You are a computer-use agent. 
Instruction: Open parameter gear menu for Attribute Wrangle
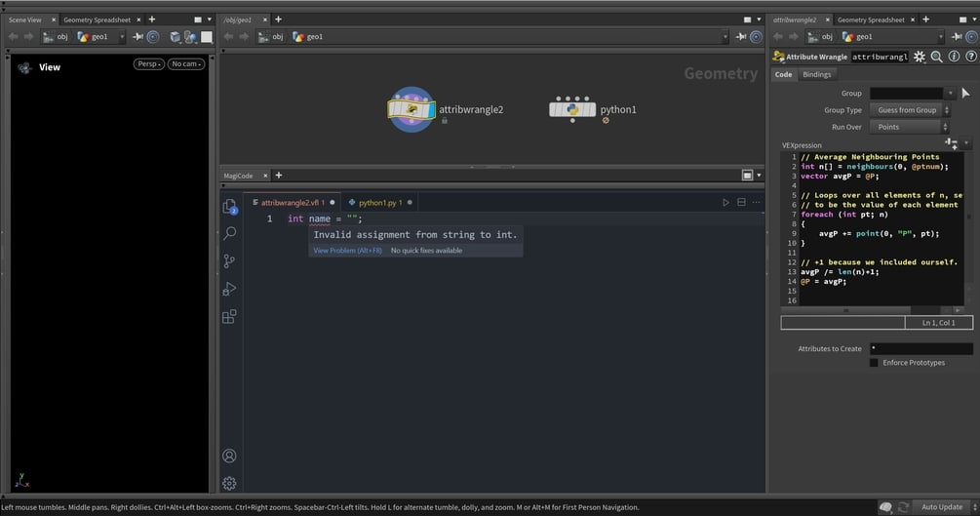tap(920, 57)
